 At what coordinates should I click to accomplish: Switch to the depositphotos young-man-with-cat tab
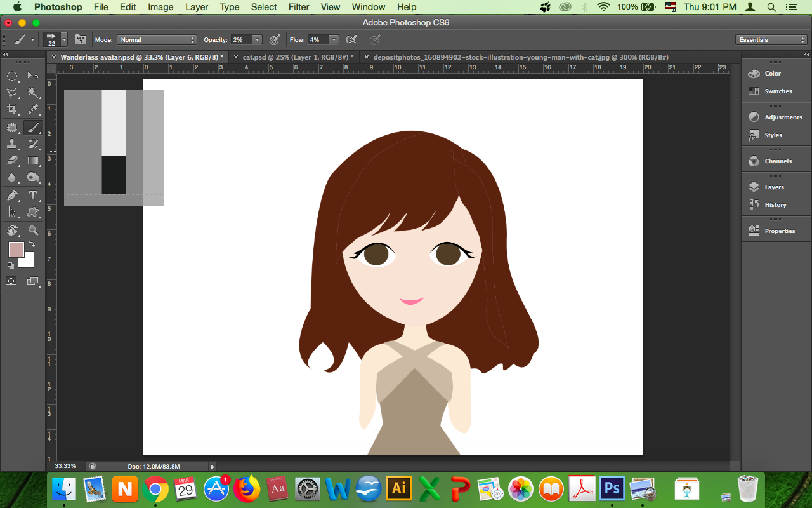point(520,57)
